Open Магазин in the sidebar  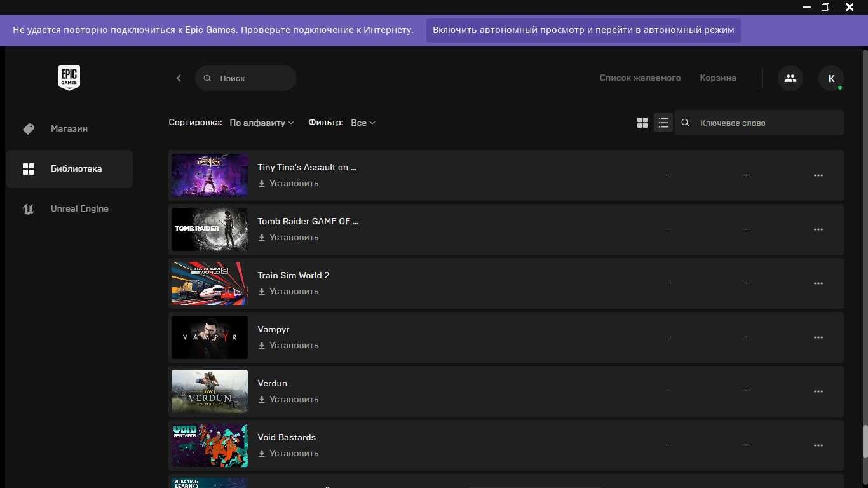point(69,128)
